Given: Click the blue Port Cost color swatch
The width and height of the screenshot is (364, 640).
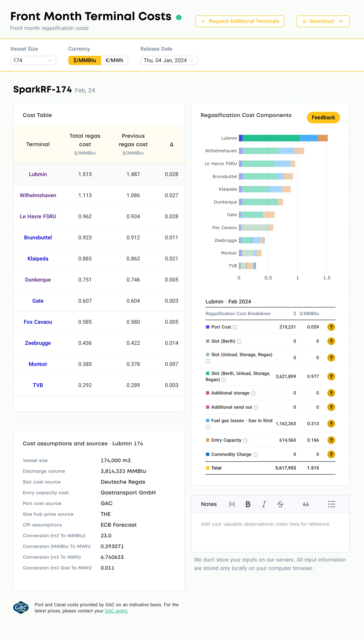Looking at the screenshot, I should pyautogui.click(x=207, y=327).
